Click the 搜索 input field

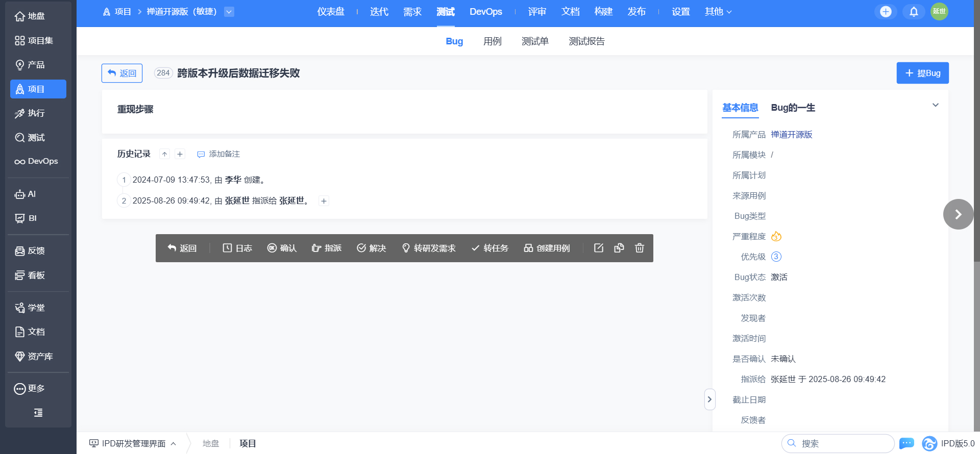pos(838,443)
